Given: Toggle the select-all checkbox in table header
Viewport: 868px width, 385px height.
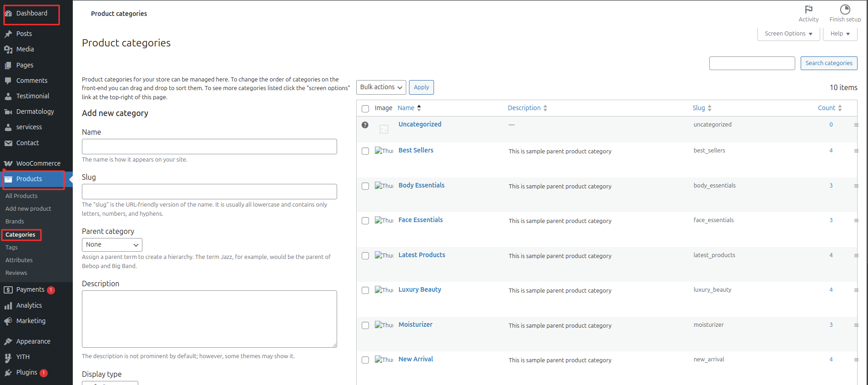Looking at the screenshot, I should pos(365,108).
